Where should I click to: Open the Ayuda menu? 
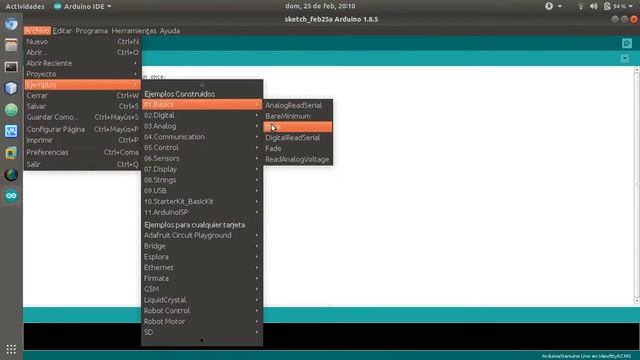point(170,31)
